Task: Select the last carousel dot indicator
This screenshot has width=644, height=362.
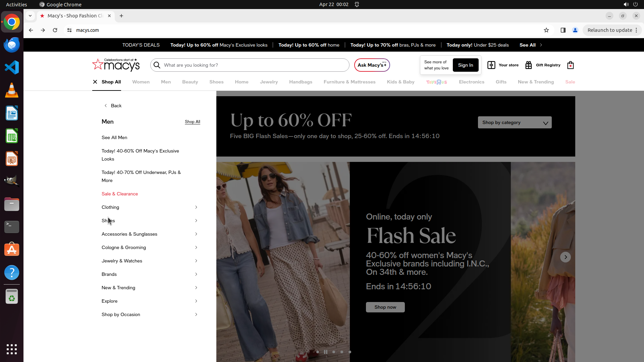Action: 350,352
